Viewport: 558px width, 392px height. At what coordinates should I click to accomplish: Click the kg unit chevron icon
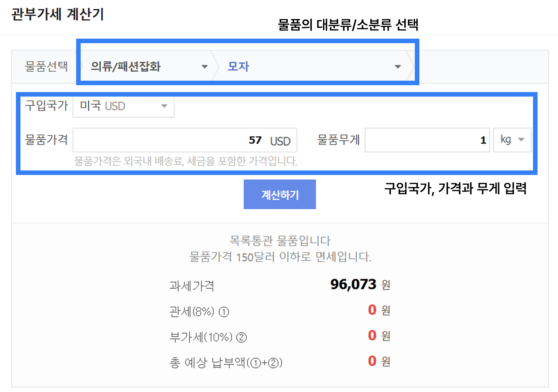point(522,140)
